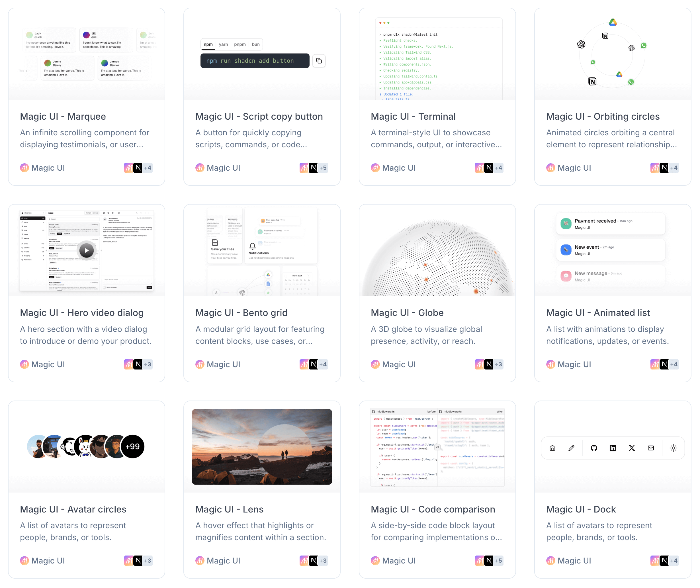
Task: Click the pencil icon in the Dock preview
Action: pyautogui.click(x=571, y=448)
